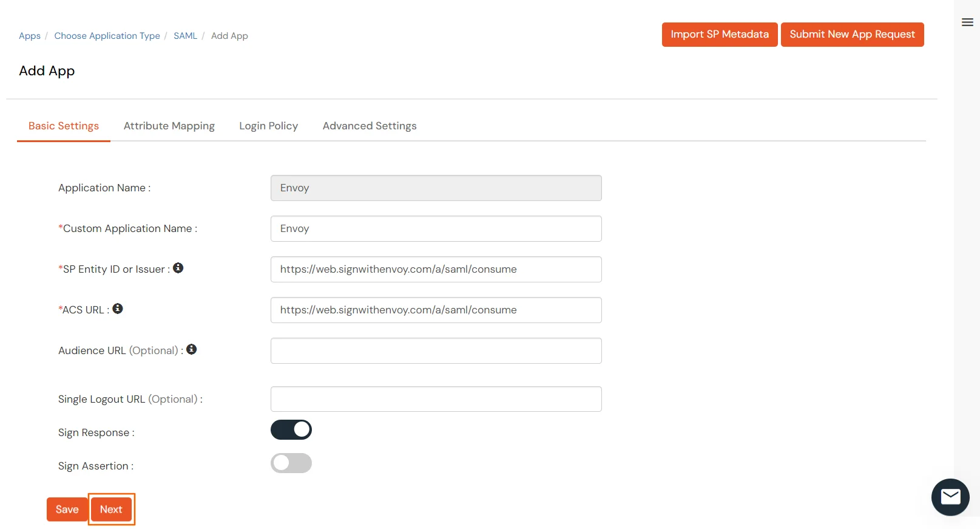Click info icon beside ACS URL
980x529 pixels.
point(118,309)
